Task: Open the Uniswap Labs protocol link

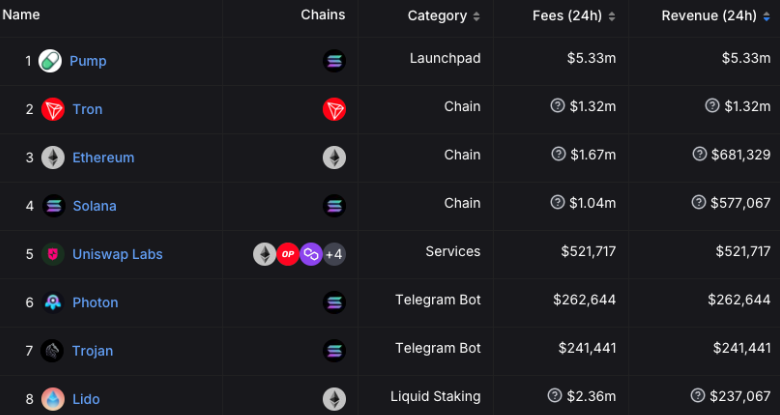Action: pos(117,254)
